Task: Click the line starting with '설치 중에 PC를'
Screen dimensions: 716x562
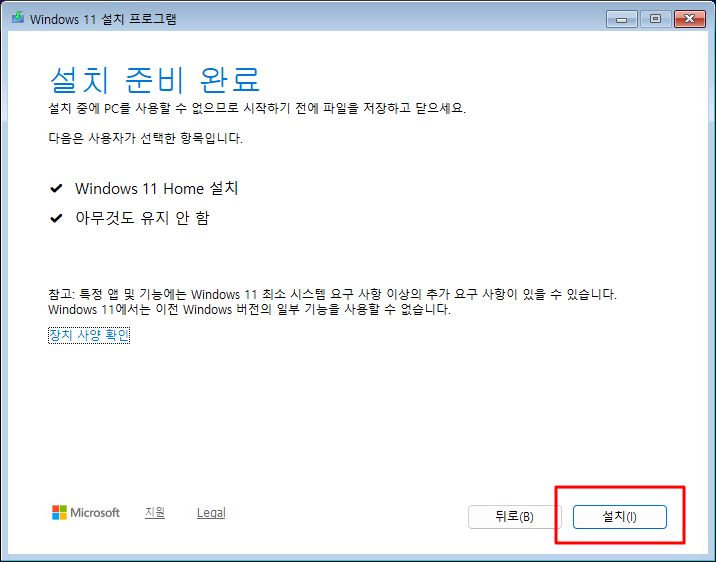Action: 257,109
